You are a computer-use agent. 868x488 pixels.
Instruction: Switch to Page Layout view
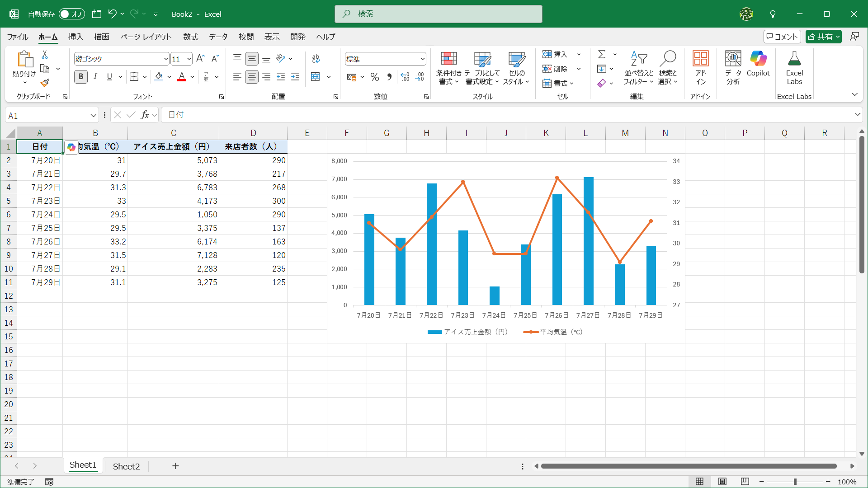[722, 482]
